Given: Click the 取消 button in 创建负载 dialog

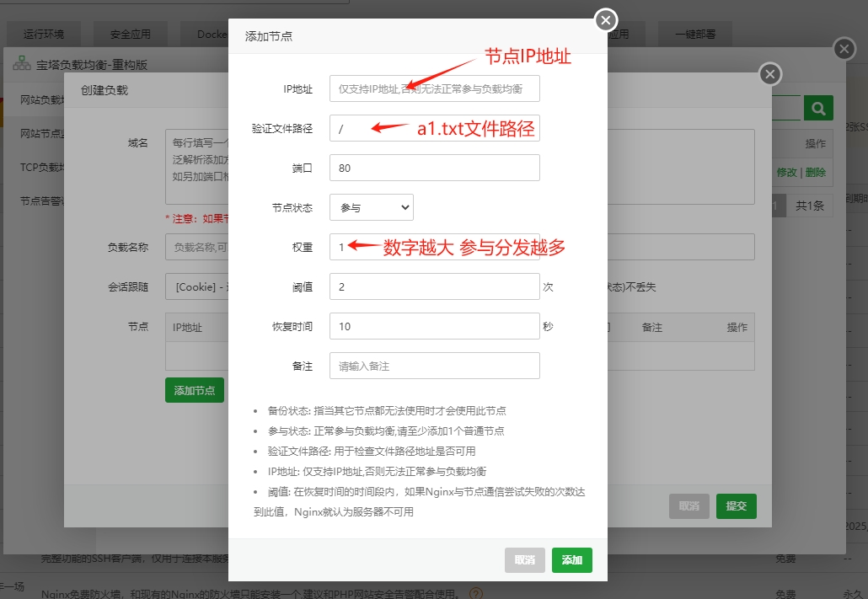Looking at the screenshot, I should tap(689, 506).
